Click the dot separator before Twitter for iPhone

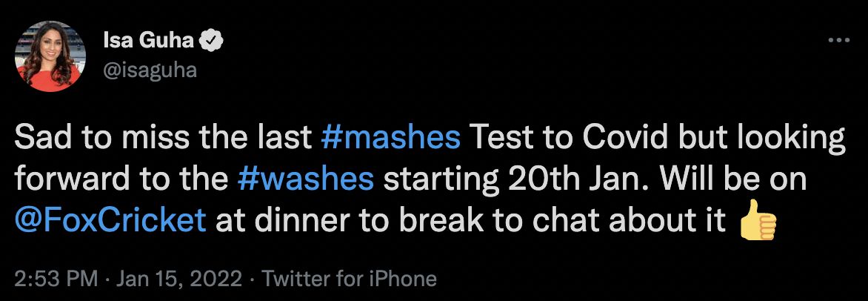pos(253,279)
